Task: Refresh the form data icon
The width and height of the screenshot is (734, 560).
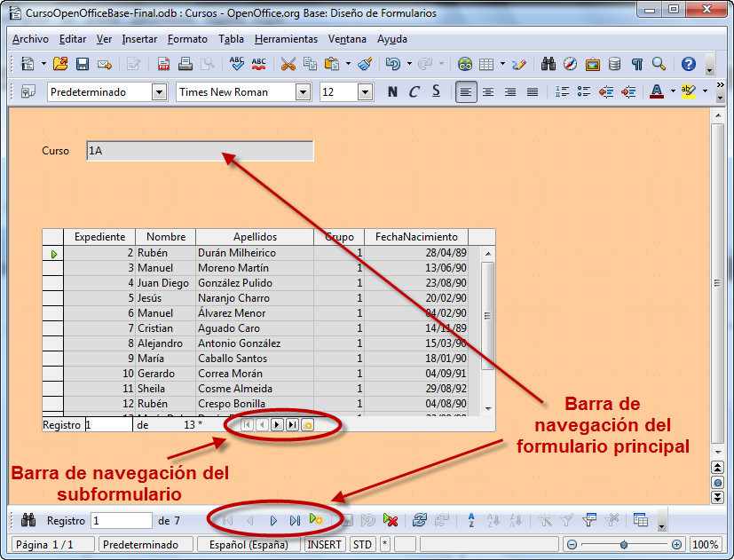Action: coord(420,520)
